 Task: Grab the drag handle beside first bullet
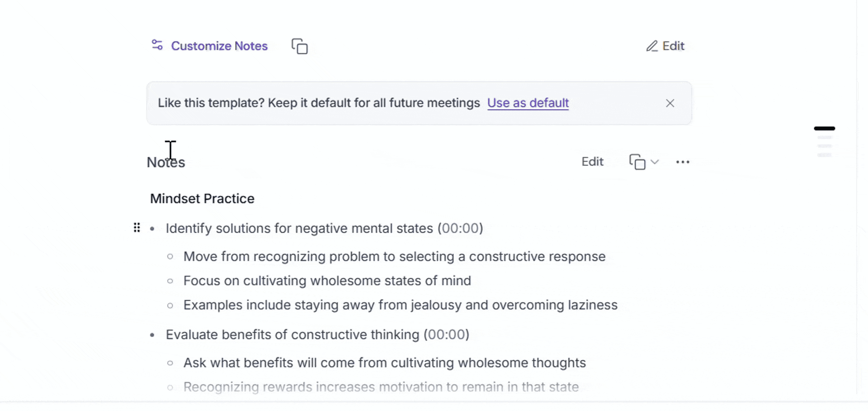[137, 228]
